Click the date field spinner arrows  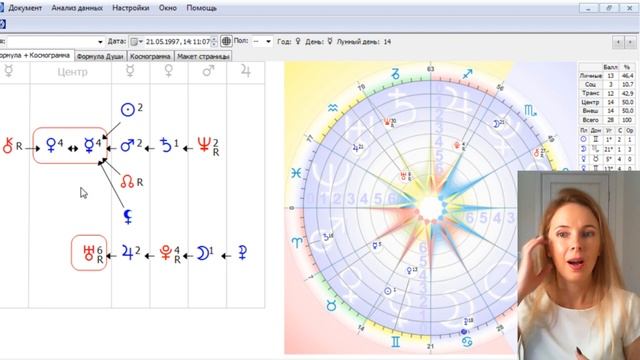click(x=214, y=42)
